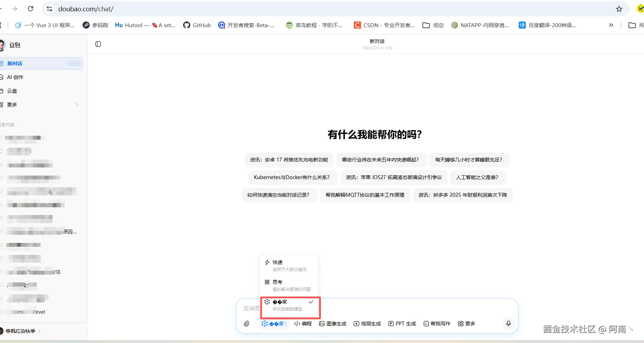This screenshot has width=644, height=343.
Task: Collapse the sidebar with the panel icon
Action: pyautogui.click(x=98, y=44)
